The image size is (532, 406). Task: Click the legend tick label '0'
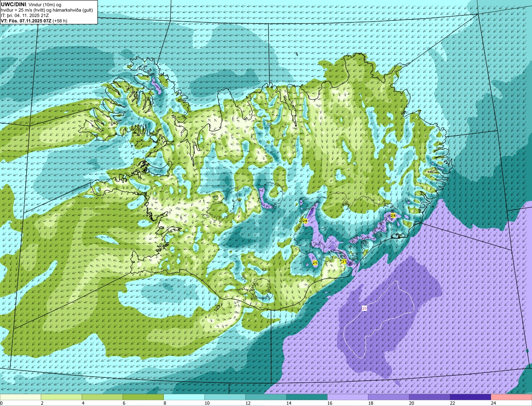pyautogui.click(x=1, y=403)
